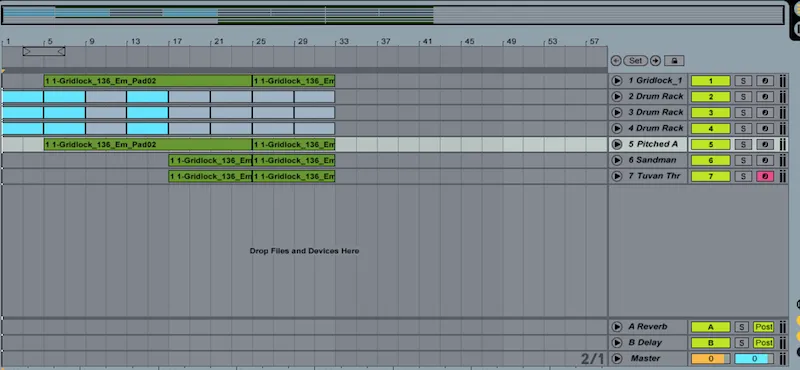Viewport: 800px width, 370px height.
Task: Toggle track activator 3
Action: (x=711, y=112)
